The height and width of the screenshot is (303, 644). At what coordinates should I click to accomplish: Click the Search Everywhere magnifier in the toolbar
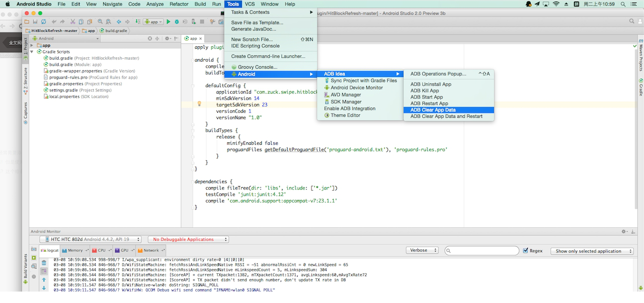(x=632, y=21)
